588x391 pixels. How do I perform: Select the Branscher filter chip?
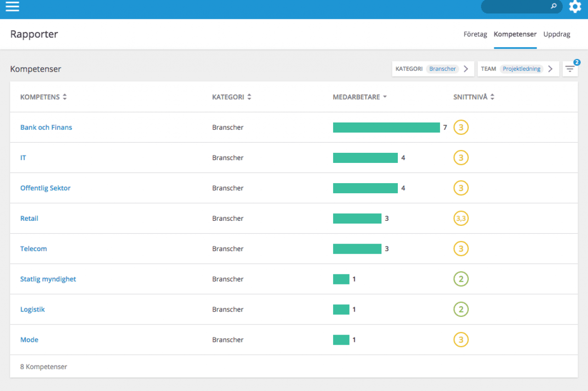click(442, 69)
